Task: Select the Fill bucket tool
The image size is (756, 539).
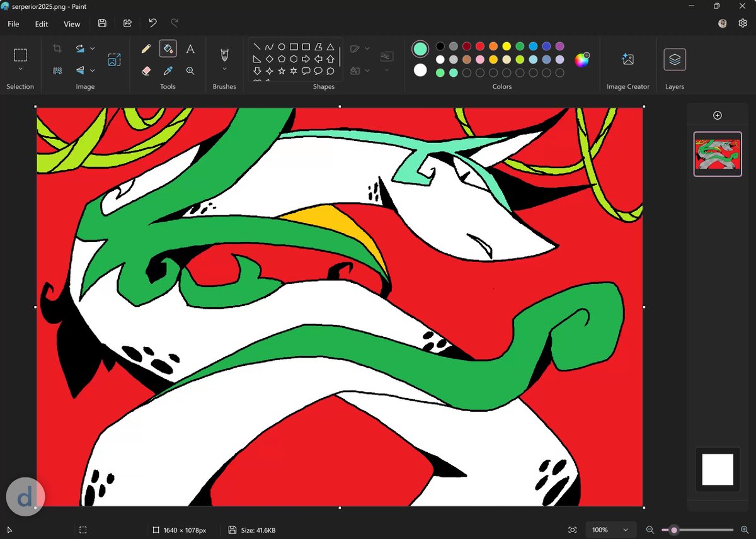Action: click(168, 48)
